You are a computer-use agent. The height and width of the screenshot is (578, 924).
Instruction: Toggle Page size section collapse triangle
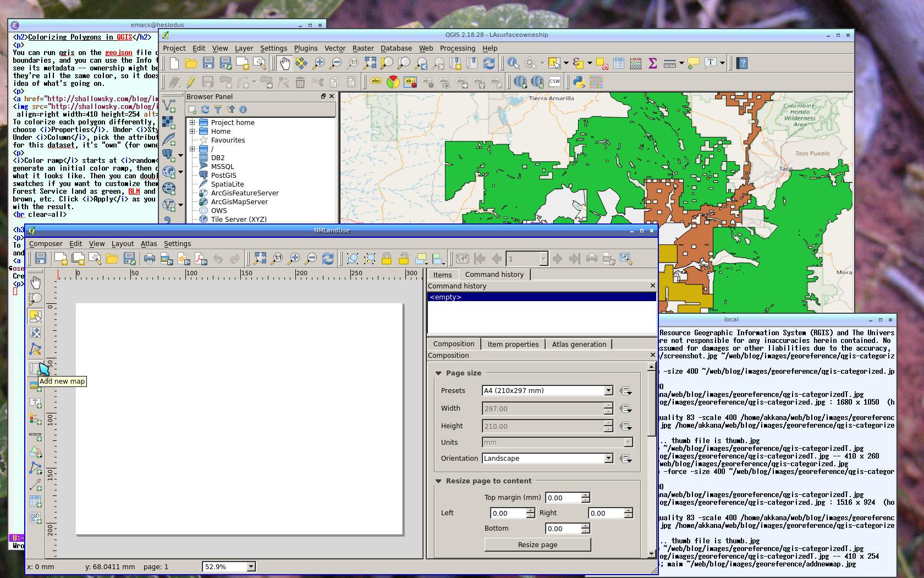[x=438, y=373]
